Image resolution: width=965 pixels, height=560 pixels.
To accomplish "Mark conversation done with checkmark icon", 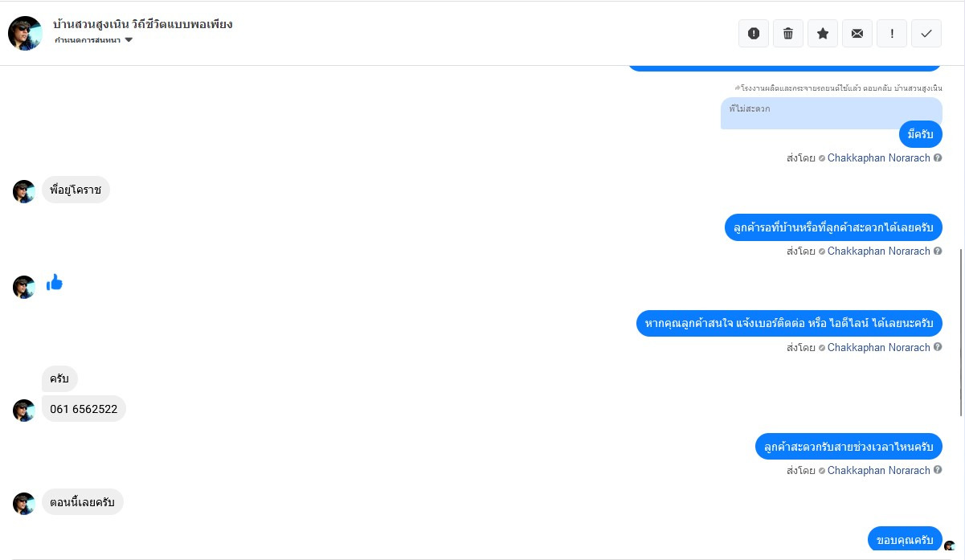I will (926, 33).
